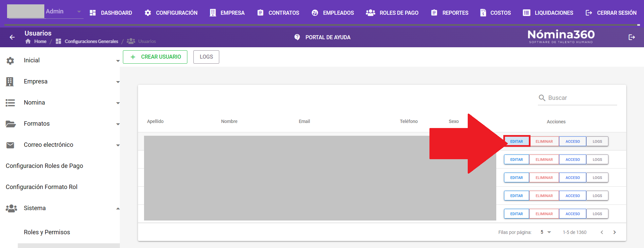Open Configuración Formato Rol item
Image resolution: width=644 pixels, height=248 pixels.
(x=42, y=187)
